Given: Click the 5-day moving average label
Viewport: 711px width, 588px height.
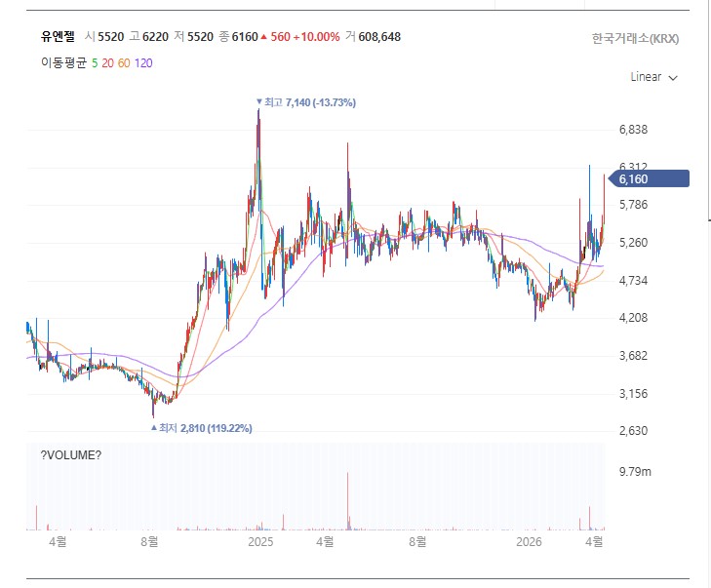Looking at the screenshot, I should coord(95,63).
